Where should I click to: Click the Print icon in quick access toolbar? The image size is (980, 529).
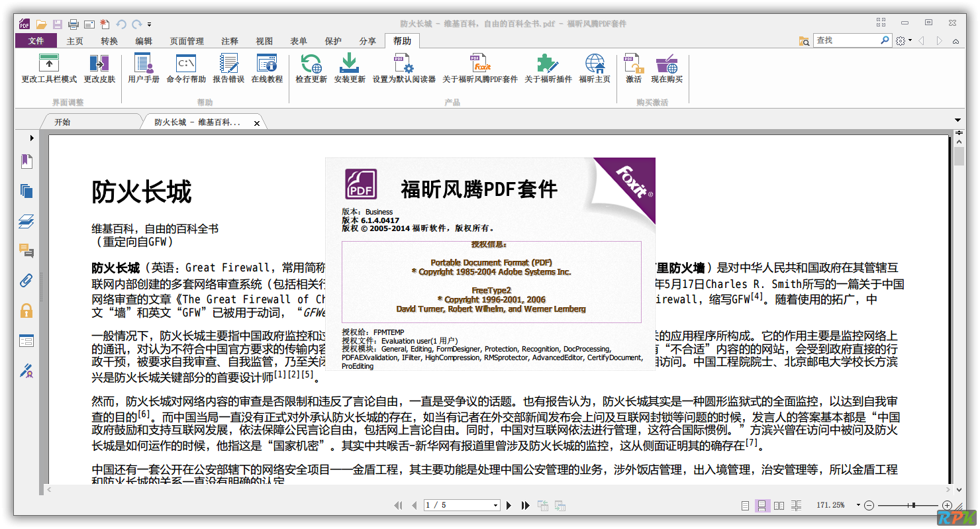point(73,24)
